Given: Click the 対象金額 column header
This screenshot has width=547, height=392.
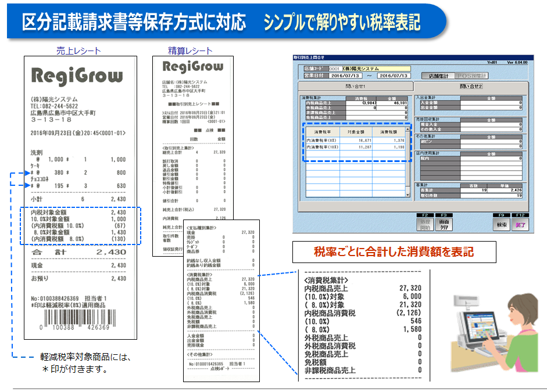Looking at the screenshot, I should click(356, 132).
